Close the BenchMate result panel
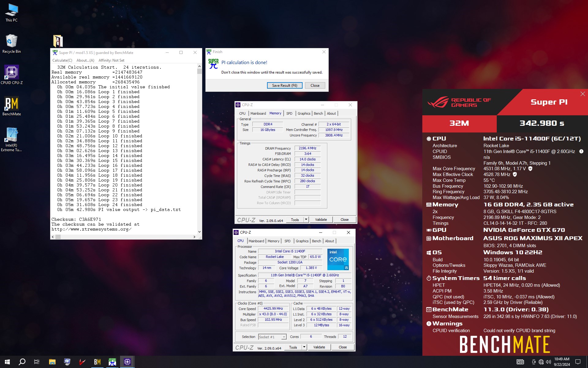Image resolution: width=588 pixels, height=368 pixels. tap(582, 94)
